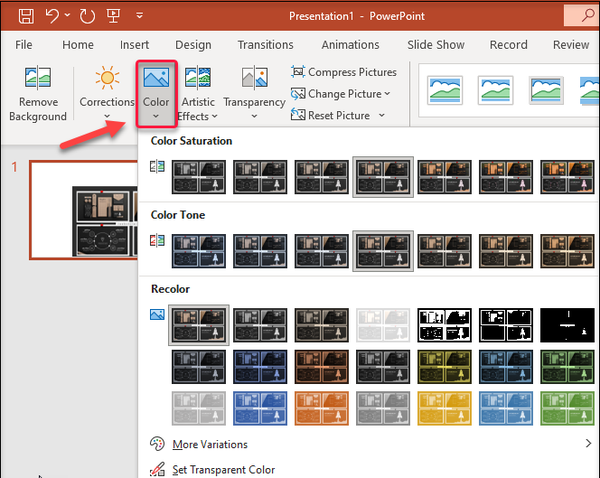Open the Record tab
The width and height of the screenshot is (600, 478).
point(509,45)
